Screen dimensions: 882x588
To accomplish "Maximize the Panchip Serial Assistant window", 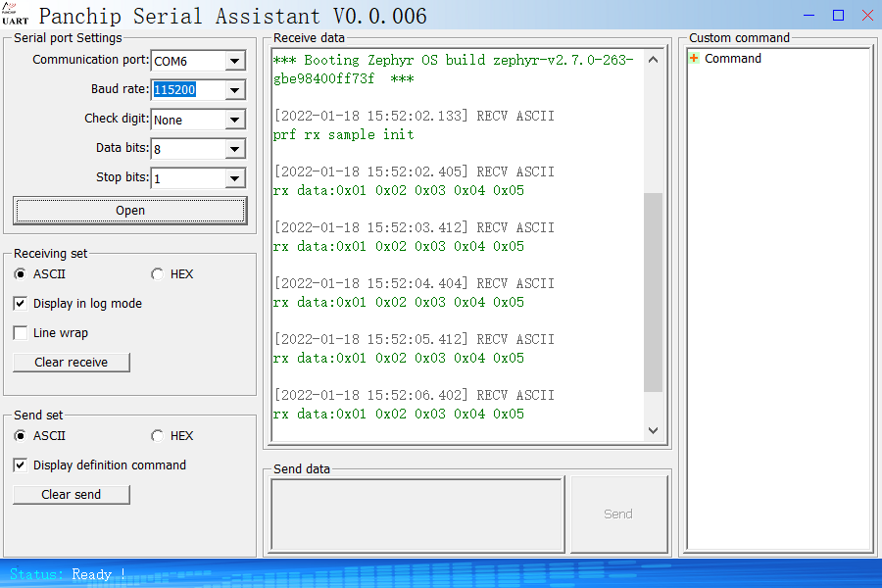I will click(838, 16).
